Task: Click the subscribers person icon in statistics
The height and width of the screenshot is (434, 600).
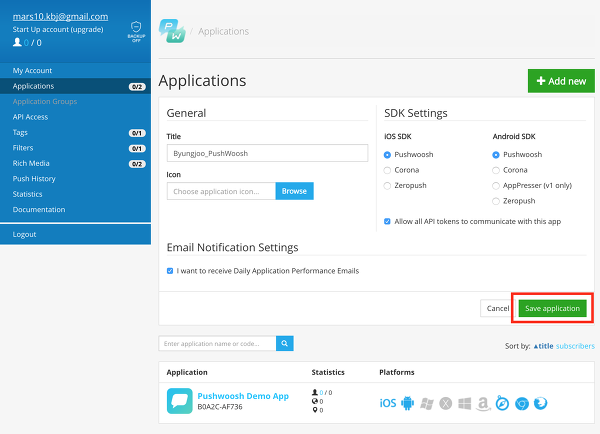Action: click(315, 392)
